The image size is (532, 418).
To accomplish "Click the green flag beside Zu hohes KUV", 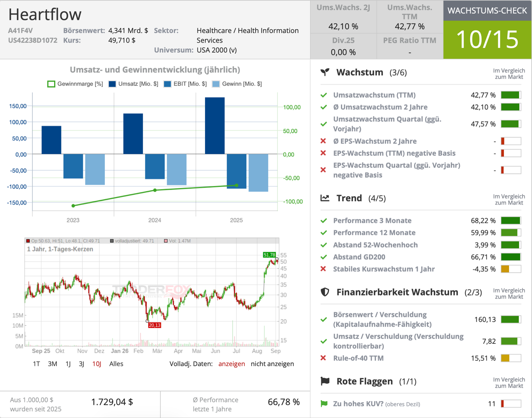I will click(324, 404).
